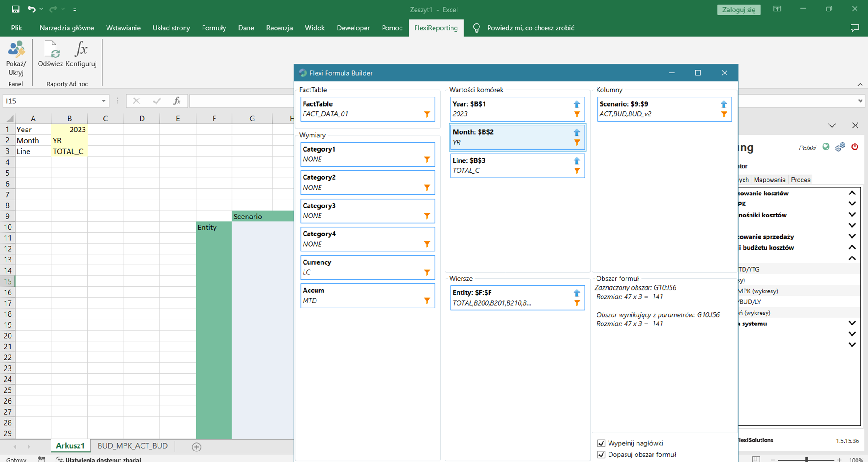The width and height of the screenshot is (868, 462).
Task: Toggle the Dopasuj obszar formuł checkbox
Action: click(601, 455)
